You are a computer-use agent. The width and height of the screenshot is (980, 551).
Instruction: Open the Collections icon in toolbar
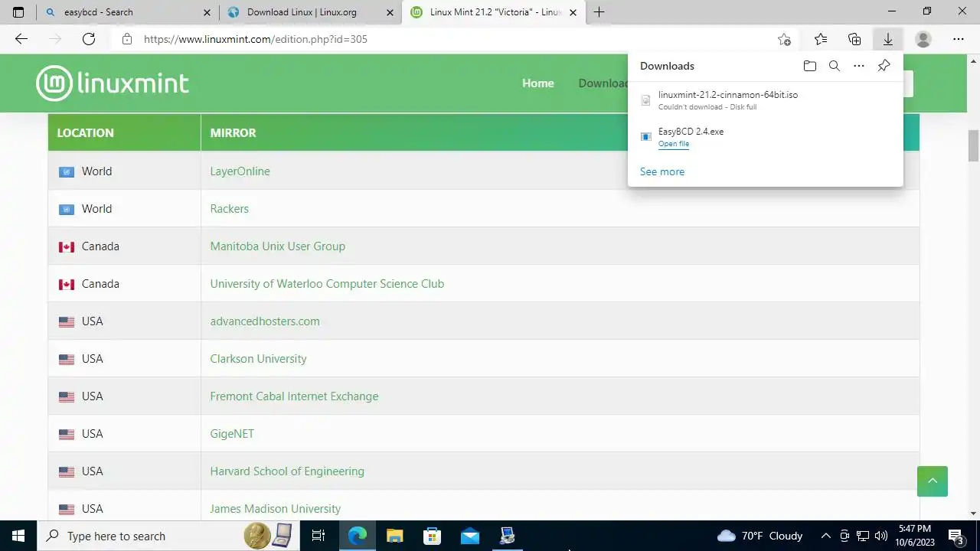(854, 39)
